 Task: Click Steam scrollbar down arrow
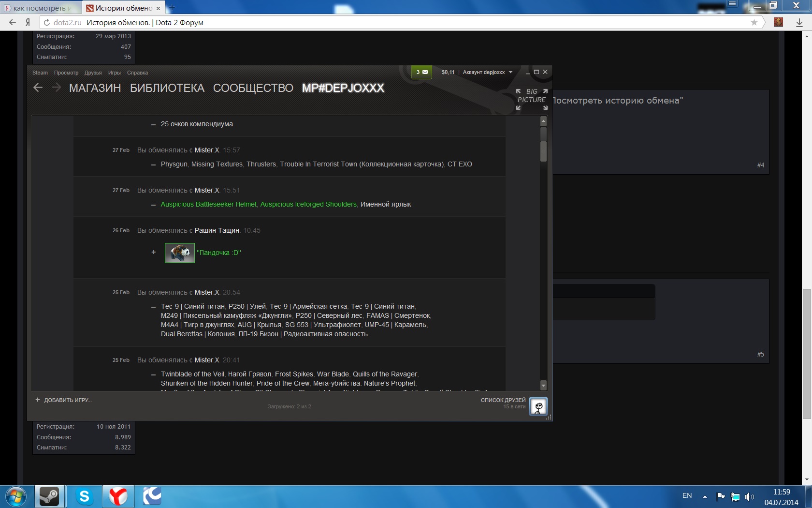coord(543,386)
